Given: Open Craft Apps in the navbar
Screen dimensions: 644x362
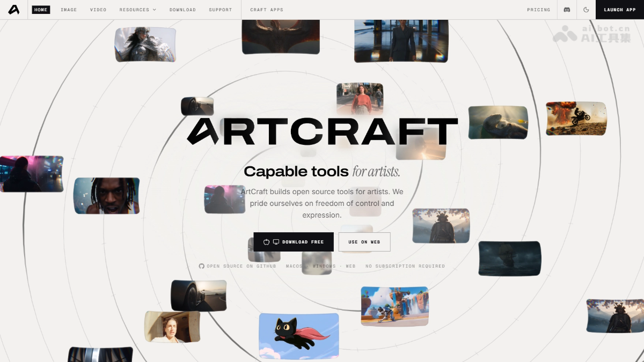Looking at the screenshot, I should click(267, 10).
